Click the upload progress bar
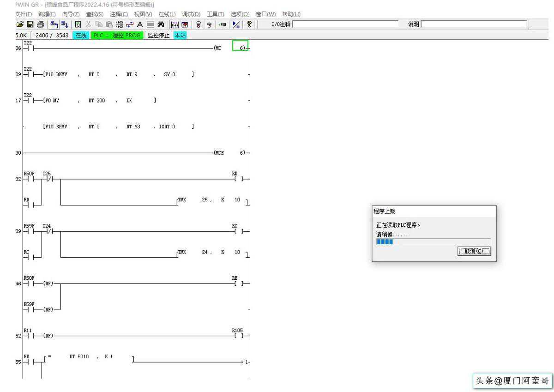 pyautogui.click(x=433, y=241)
